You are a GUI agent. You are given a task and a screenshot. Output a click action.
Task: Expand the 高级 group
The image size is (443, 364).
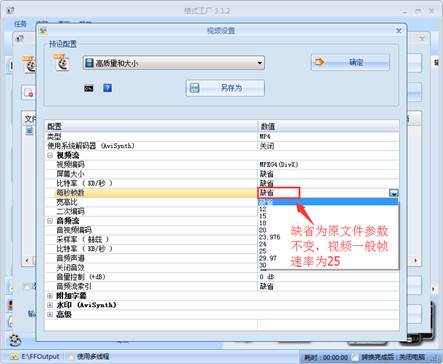pos(50,314)
